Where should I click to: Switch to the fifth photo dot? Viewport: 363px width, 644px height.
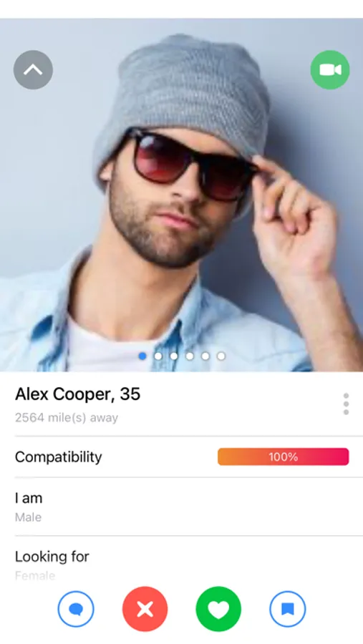(x=205, y=356)
